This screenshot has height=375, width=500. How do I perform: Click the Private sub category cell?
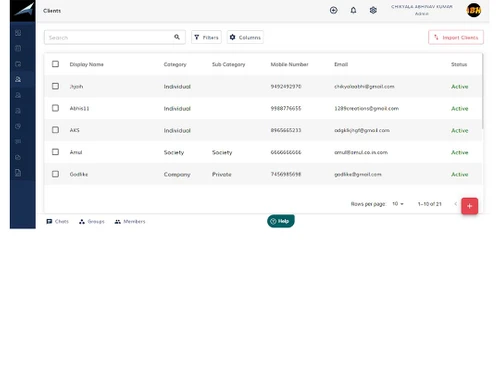[x=222, y=174]
